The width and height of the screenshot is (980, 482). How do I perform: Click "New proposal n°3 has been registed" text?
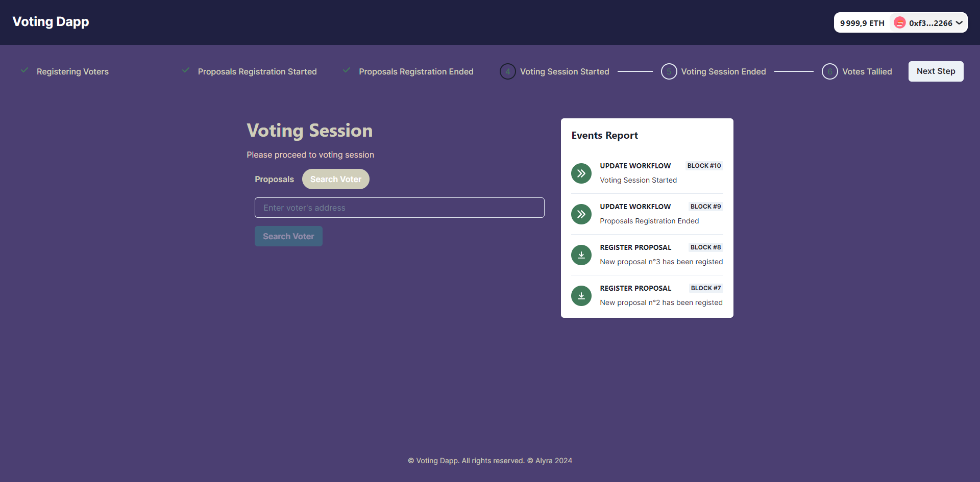pos(661,262)
